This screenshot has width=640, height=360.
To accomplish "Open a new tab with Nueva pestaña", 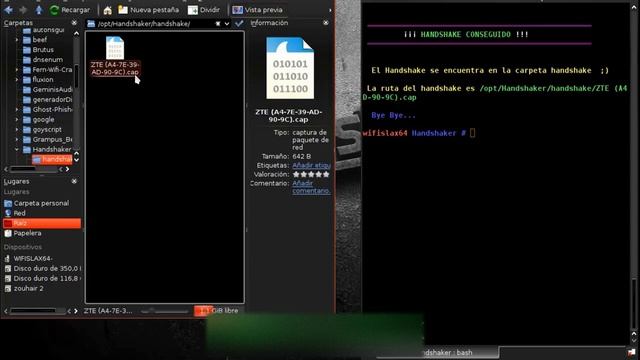I will 149,10.
